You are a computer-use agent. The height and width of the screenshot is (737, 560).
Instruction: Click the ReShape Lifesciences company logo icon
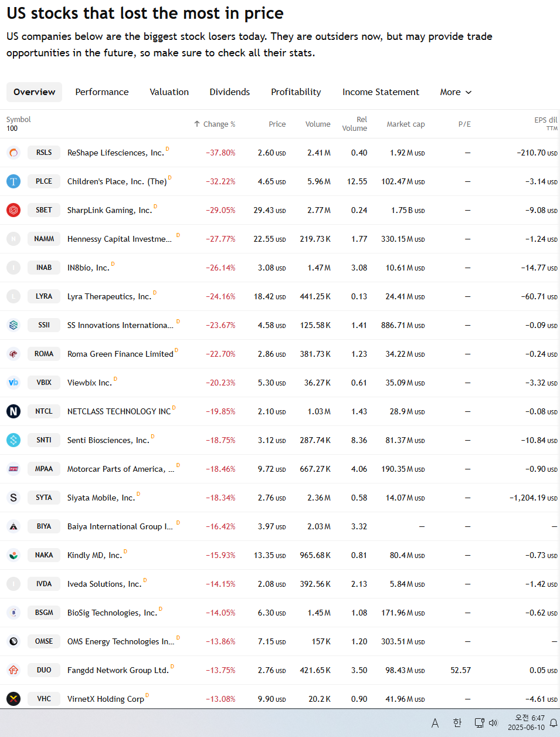(13, 153)
